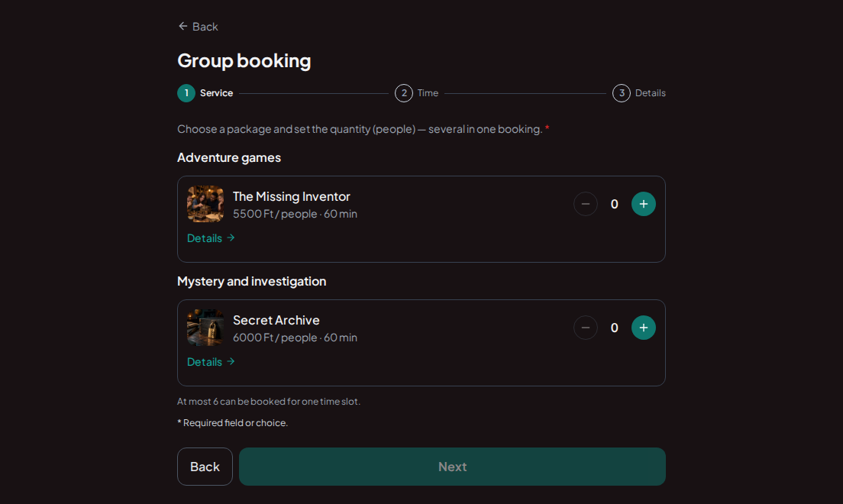Increase The Missing Inventor quantity with plus
Viewport: 843px width, 504px height.
point(643,204)
